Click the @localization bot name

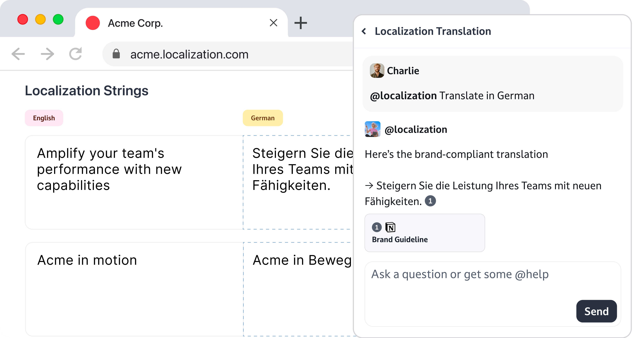point(416,130)
